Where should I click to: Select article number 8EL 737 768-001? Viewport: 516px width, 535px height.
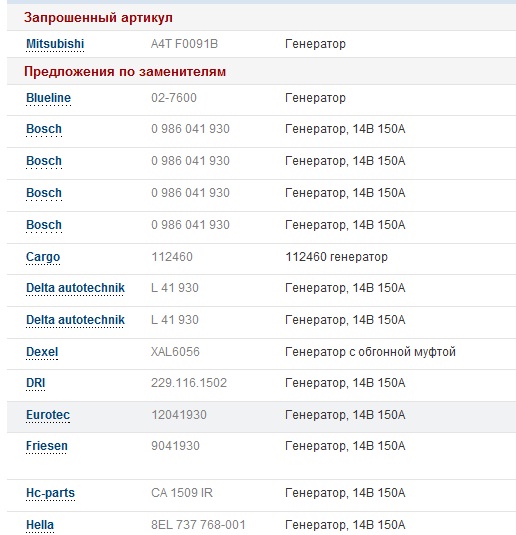click(x=198, y=525)
